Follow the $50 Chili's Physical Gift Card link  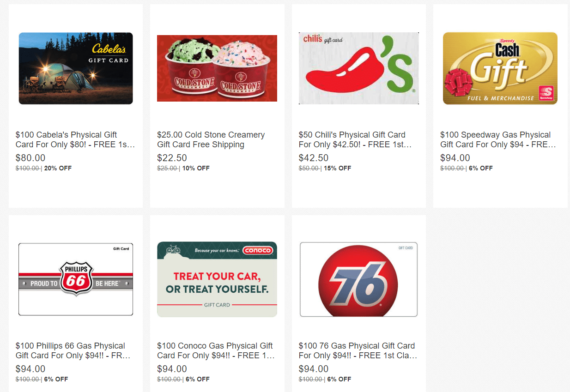355,139
